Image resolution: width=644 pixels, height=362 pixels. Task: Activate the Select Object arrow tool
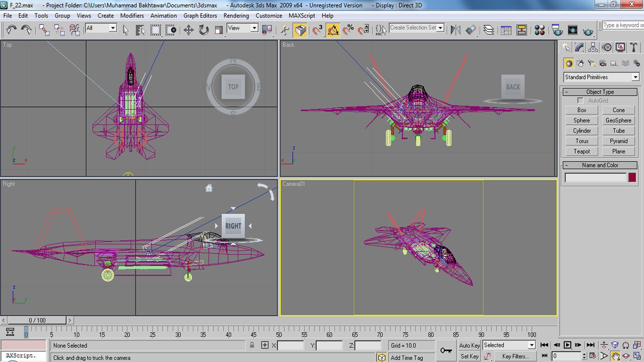126,30
